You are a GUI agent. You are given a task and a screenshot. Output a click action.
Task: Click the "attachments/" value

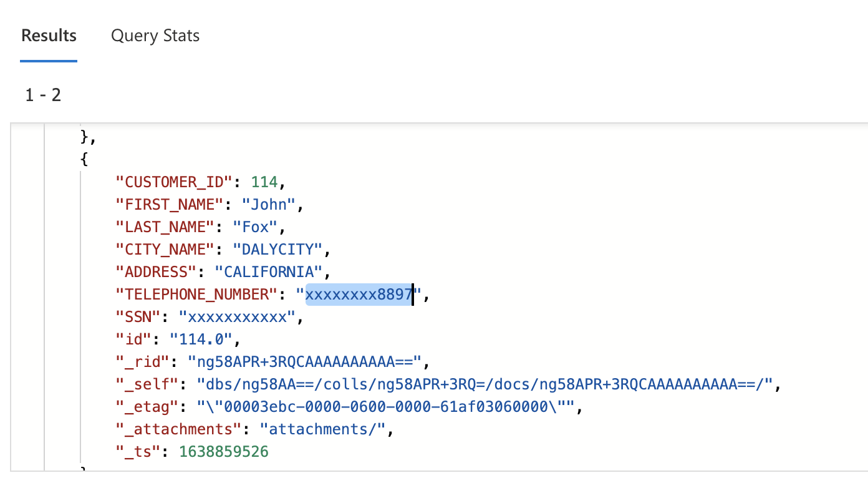tap(323, 429)
